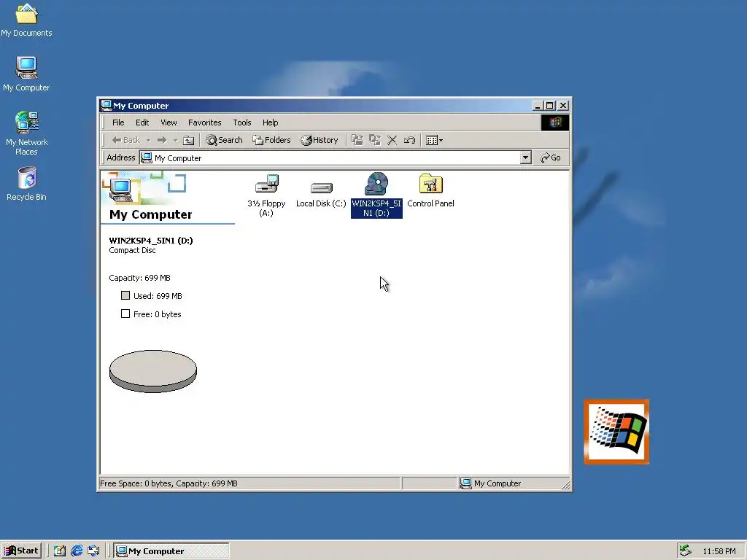747x560 pixels.
Task: Click the Forward arrow toolbar button
Action: pos(162,140)
